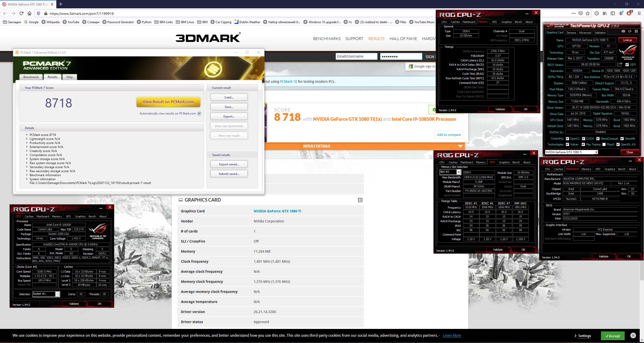Toggle the UEFI checkbox in GPU-Z
The height and width of the screenshot is (343, 644).
(627, 65)
